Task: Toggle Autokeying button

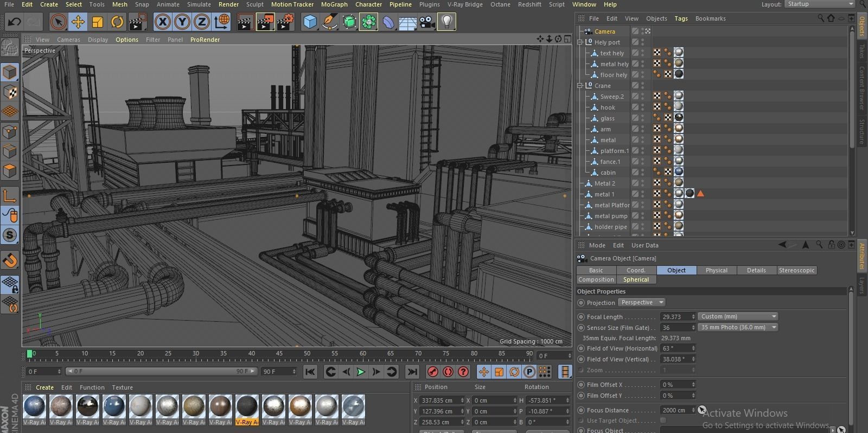Action: (x=448, y=372)
